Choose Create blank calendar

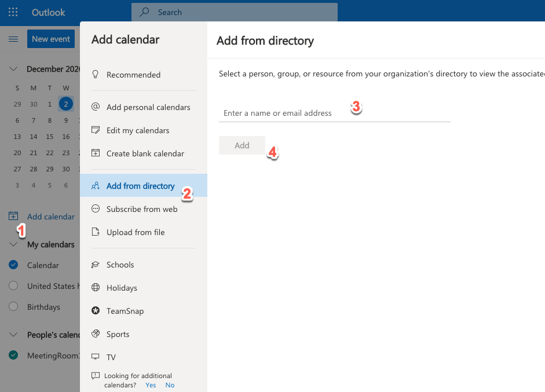pyautogui.click(x=144, y=153)
